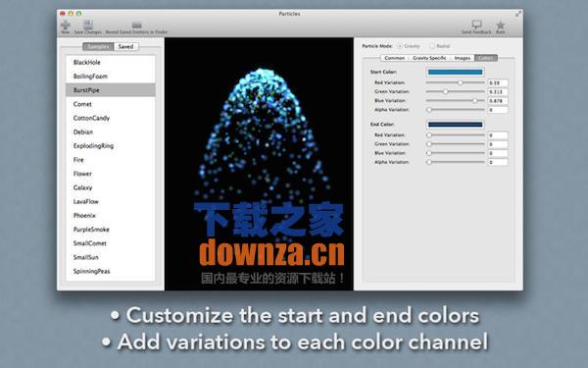Select the BlackHole sample emitter
Screen dimensions: 588x368
(111, 63)
